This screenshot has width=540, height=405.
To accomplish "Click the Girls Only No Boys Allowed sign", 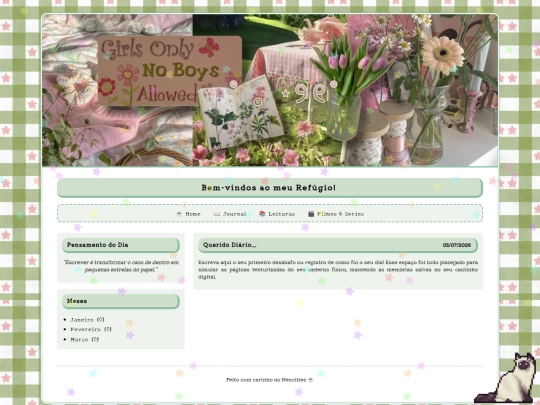I will coord(170,71).
